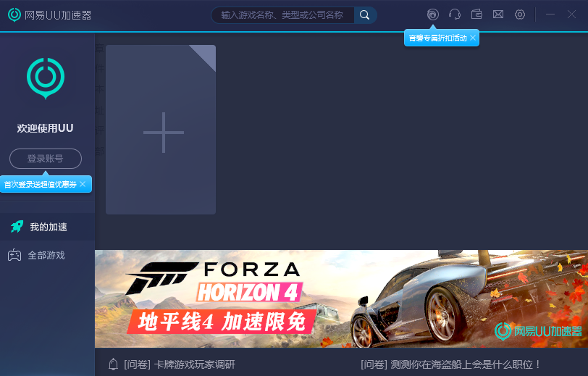Select 全部游戏 in the sidebar
Image resolution: width=588 pixels, height=376 pixels.
(47, 256)
